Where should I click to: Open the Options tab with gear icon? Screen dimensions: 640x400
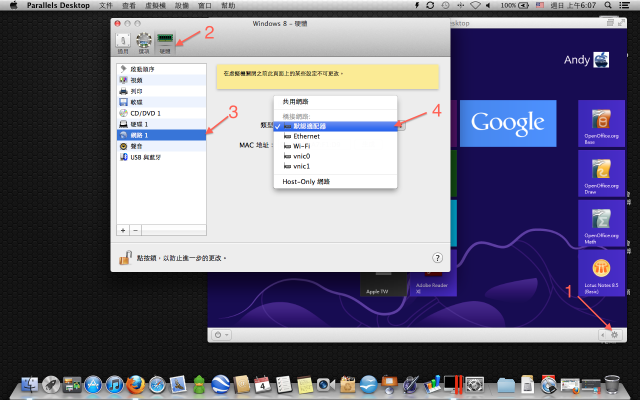(144, 43)
